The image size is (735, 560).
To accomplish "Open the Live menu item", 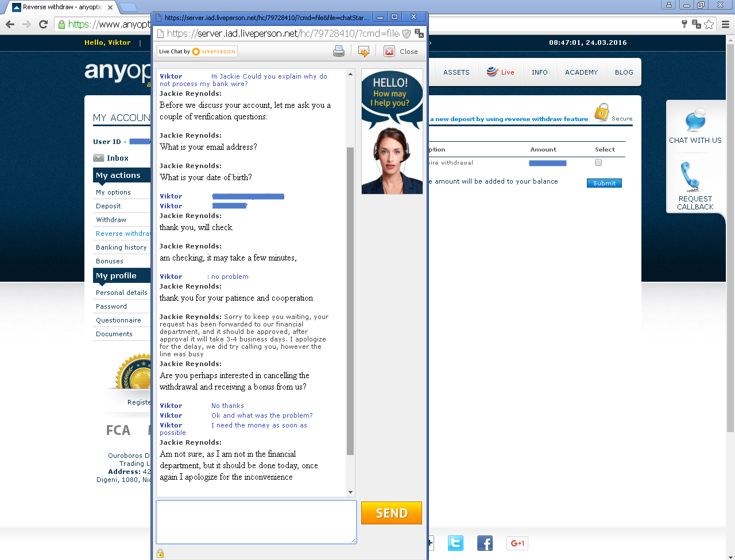I will [501, 72].
